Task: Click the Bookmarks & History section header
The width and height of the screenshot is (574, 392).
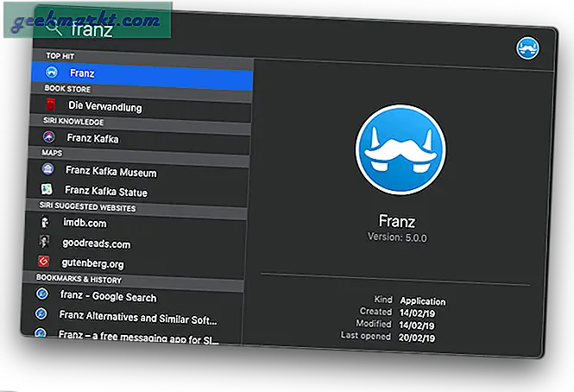Action: (x=79, y=279)
